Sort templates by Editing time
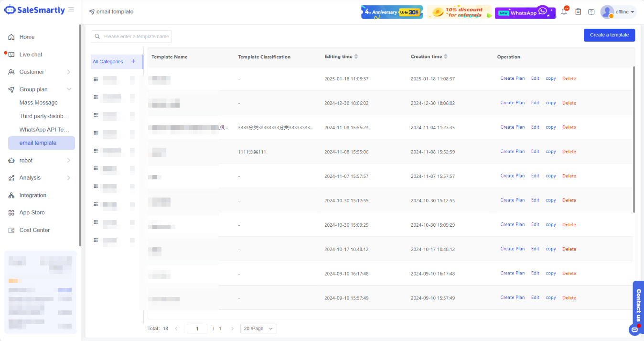The height and width of the screenshot is (341, 644). 356,56
